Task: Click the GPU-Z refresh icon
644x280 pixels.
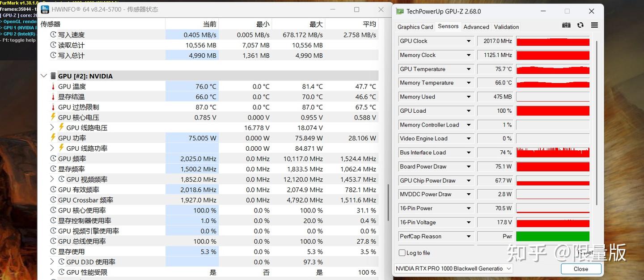Action: pos(580,25)
